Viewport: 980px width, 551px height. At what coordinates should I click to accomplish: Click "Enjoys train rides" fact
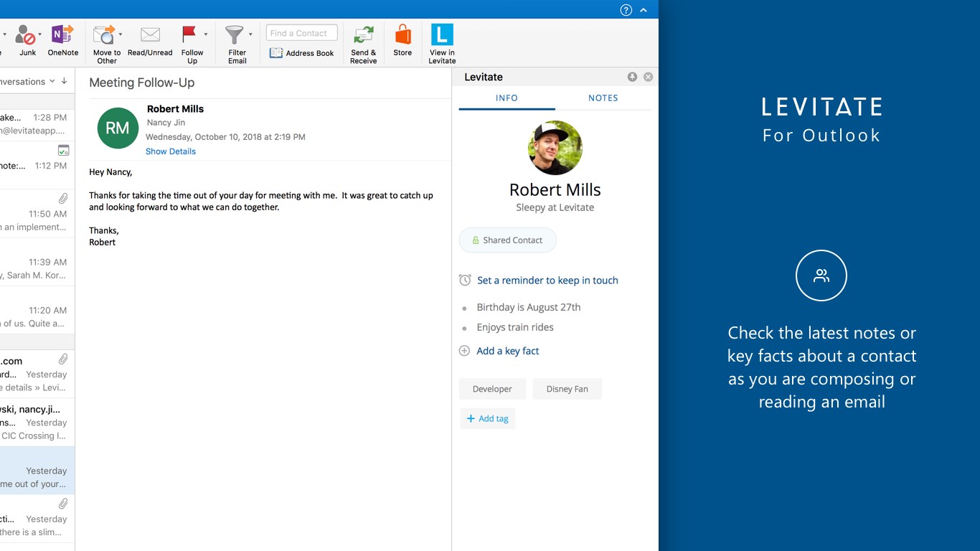515,327
